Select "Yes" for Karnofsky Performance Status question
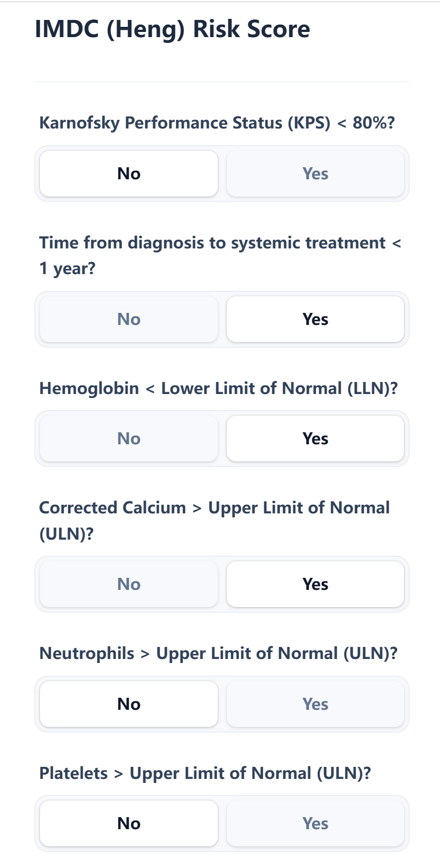 [316, 173]
